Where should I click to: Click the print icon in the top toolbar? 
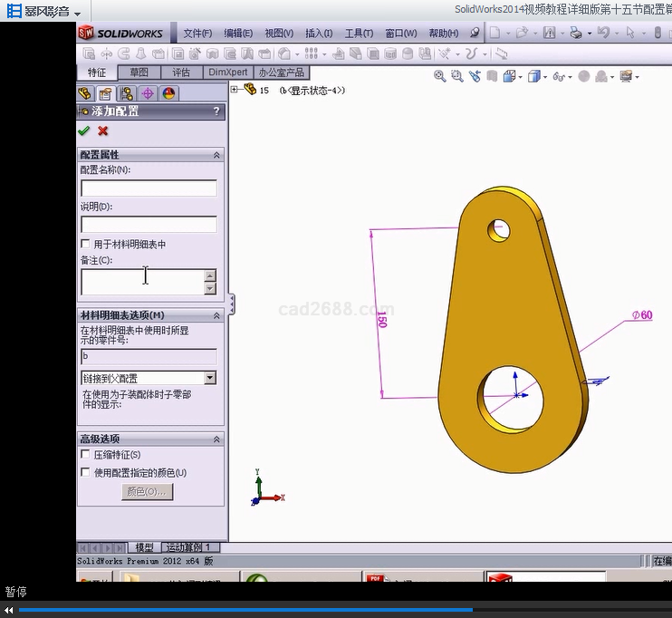pyautogui.click(x=575, y=33)
